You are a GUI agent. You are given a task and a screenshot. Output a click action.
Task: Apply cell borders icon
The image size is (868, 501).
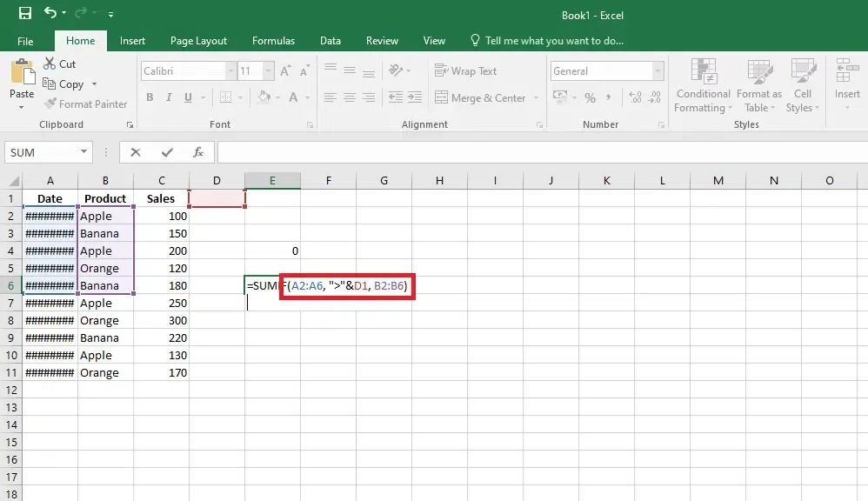coord(226,97)
